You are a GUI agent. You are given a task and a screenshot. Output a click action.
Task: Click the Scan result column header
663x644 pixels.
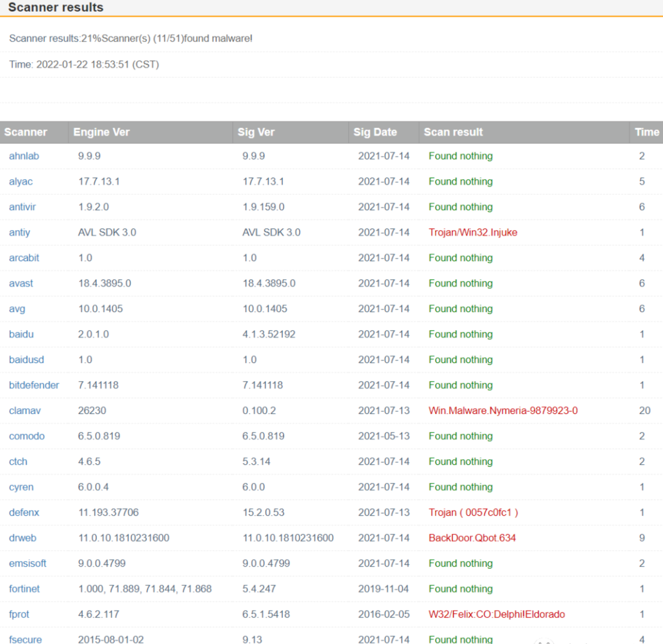(x=453, y=132)
